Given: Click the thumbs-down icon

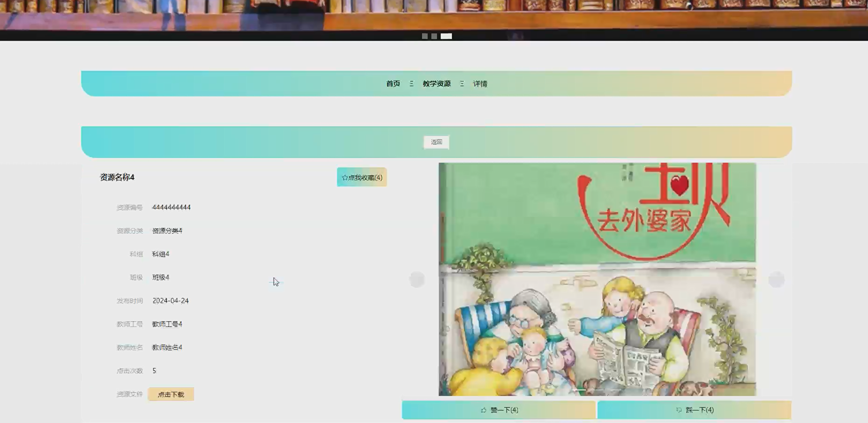Looking at the screenshot, I should pos(679,410).
